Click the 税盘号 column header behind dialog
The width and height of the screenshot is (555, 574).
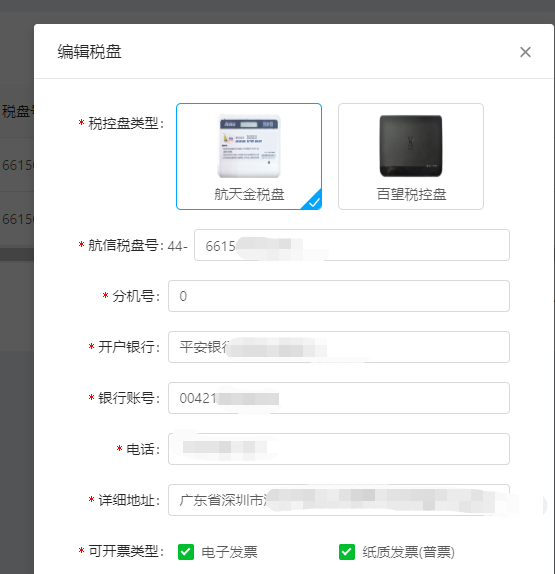18,111
